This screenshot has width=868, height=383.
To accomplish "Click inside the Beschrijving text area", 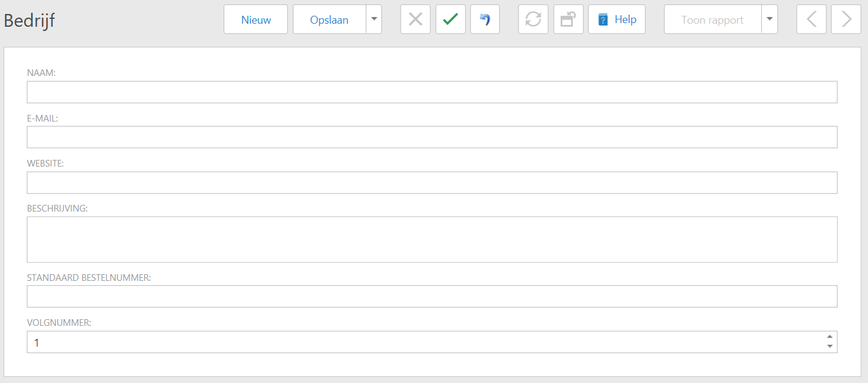I will click(431, 240).
